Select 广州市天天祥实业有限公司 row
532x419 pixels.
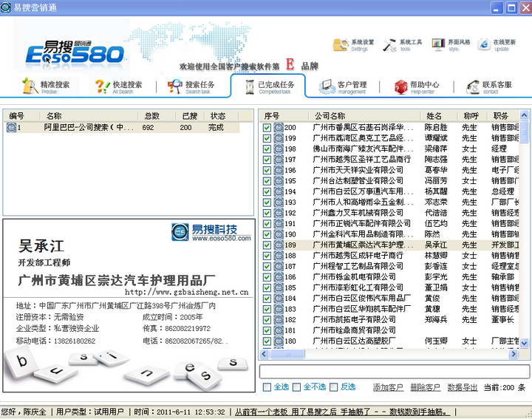click(x=389, y=170)
